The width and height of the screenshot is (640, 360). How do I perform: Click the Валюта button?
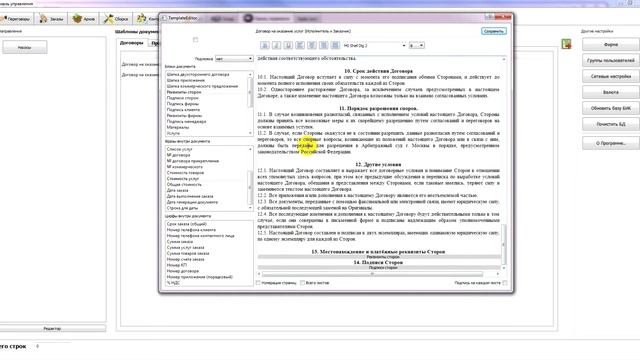611,92
